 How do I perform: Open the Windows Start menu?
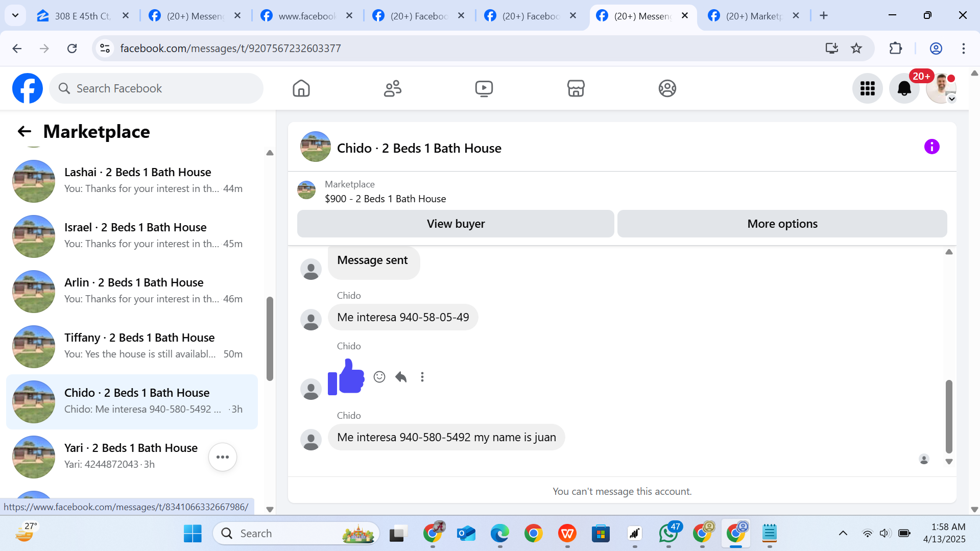click(x=193, y=534)
